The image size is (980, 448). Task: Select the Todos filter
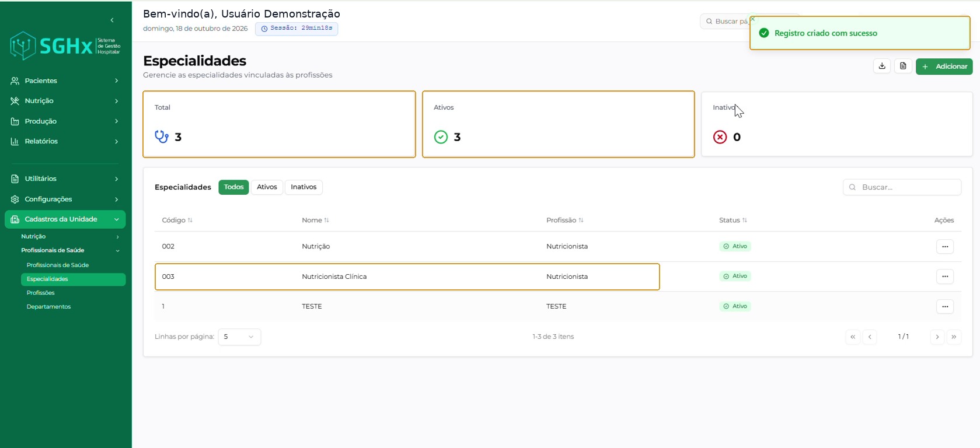(x=233, y=187)
